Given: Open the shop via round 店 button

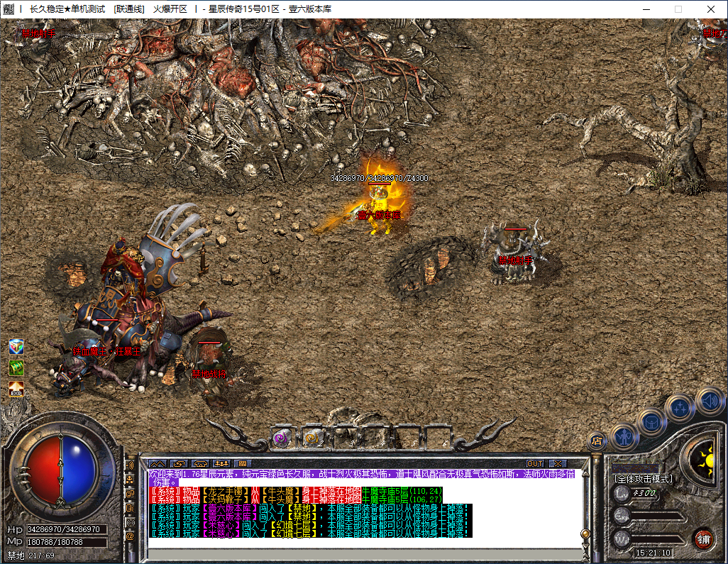Looking at the screenshot, I should tap(597, 441).
